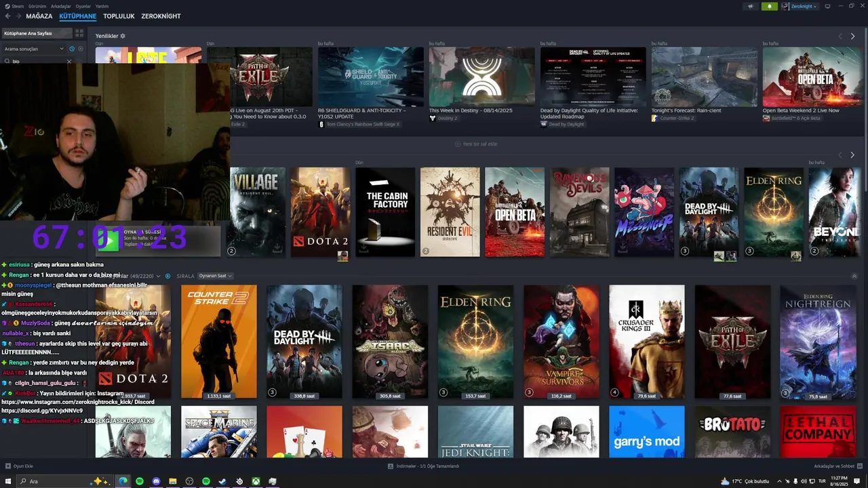Screen dimensions: 868x488
Task: Open the Oynanan Saat sort dropdown
Action: pyautogui.click(x=215, y=276)
